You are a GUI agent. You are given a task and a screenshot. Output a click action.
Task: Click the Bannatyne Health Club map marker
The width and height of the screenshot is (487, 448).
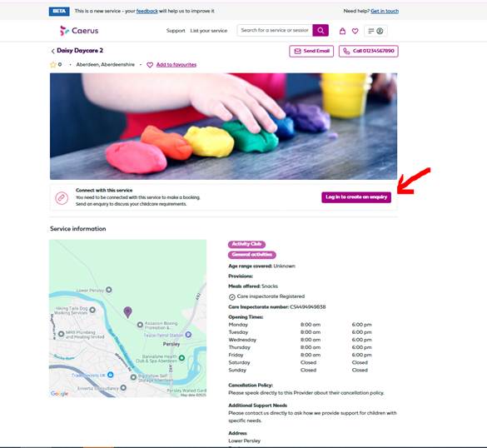181,357
